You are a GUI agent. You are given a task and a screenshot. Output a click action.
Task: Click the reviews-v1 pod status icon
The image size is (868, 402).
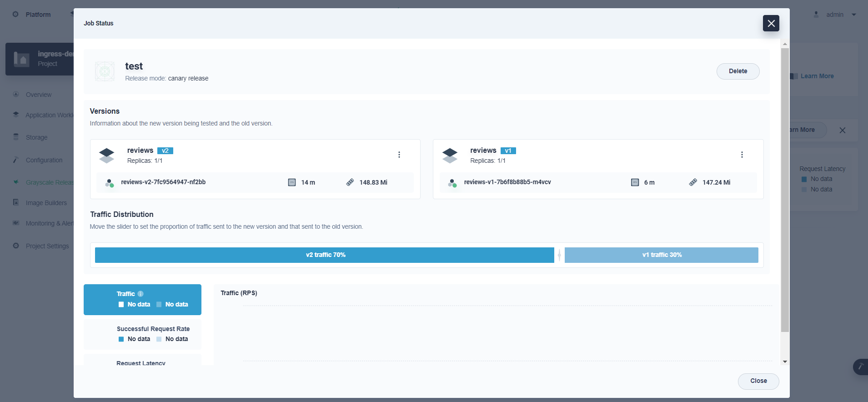[x=452, y=183]
